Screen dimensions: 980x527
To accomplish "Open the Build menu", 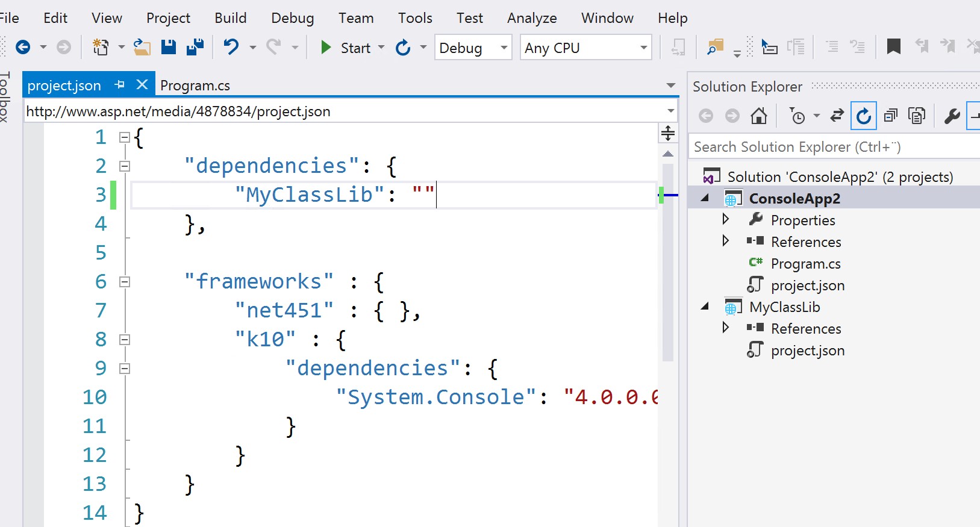I will (x=231, y=18).
